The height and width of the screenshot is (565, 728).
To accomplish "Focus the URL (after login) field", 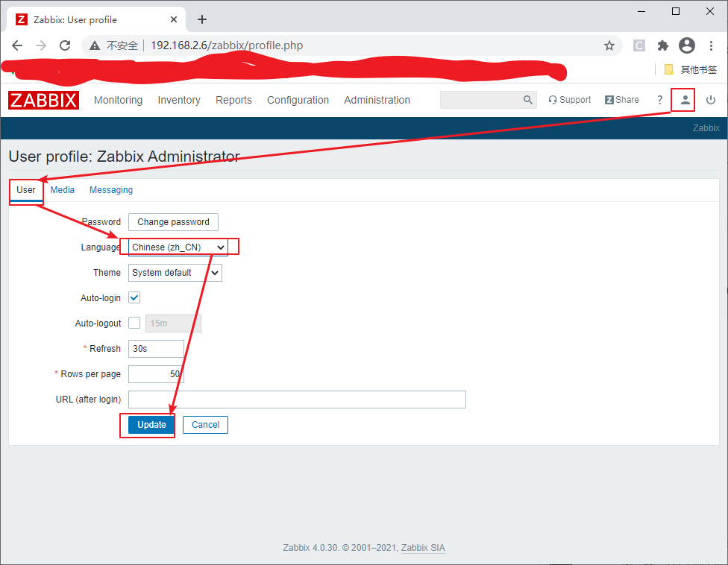I will tap(297, 400).
